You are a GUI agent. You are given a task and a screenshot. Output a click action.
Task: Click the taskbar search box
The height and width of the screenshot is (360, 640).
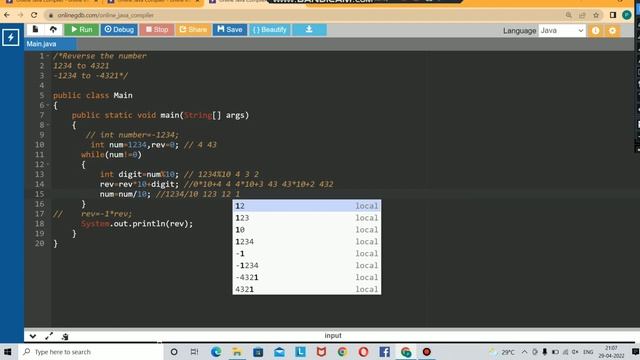(90, 351)
